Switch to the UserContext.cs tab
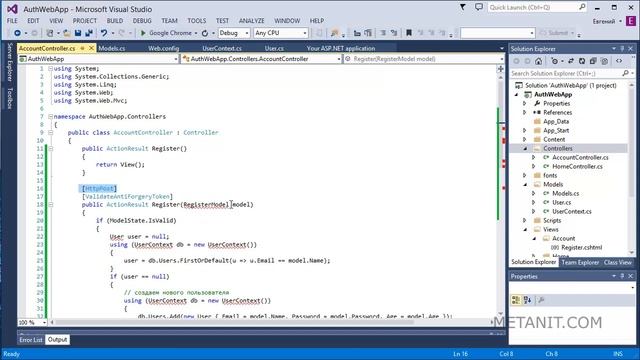 tap(222, 48)
